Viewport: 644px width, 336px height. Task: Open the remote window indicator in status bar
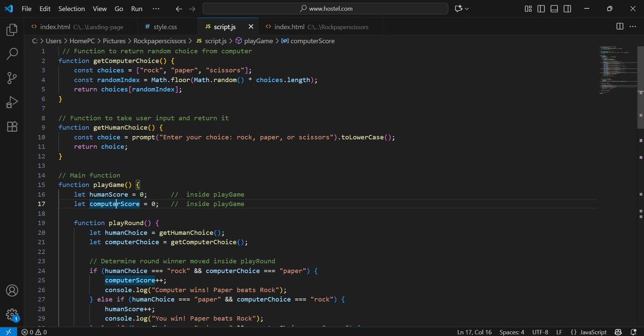point(8,332)
